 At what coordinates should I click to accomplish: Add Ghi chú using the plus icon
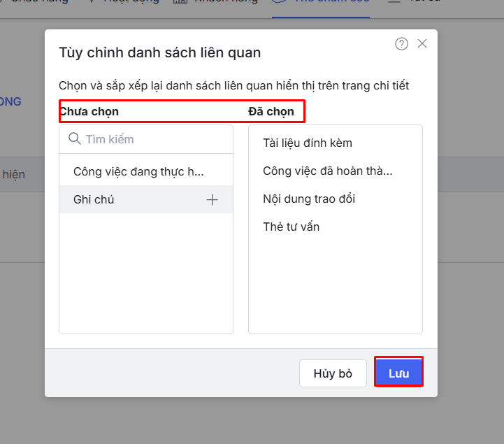point(212,200)
